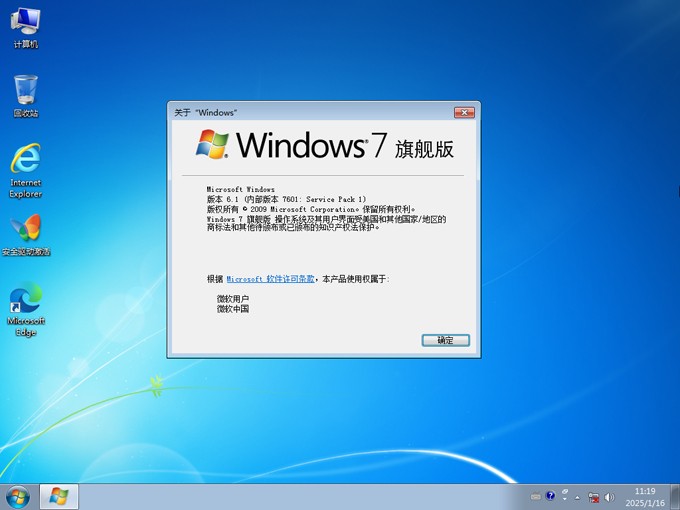
Task: Click the blue help question mark tray icon
Action: tap(550, 496)
